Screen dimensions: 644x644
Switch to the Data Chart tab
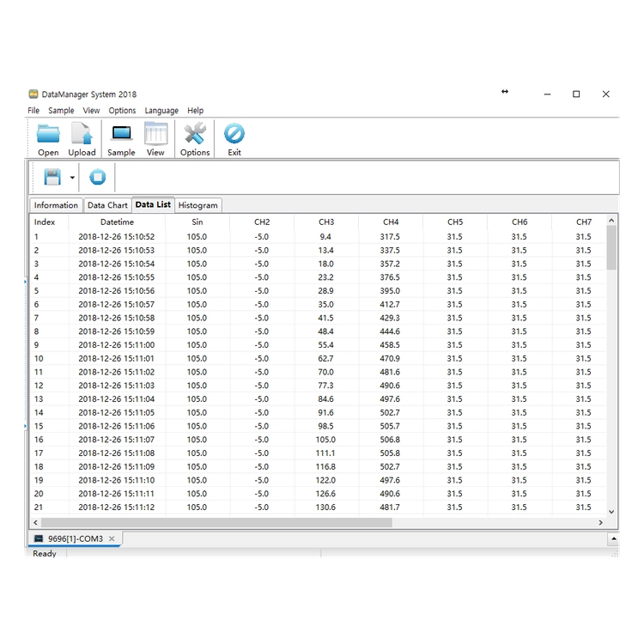click(107, 205)
